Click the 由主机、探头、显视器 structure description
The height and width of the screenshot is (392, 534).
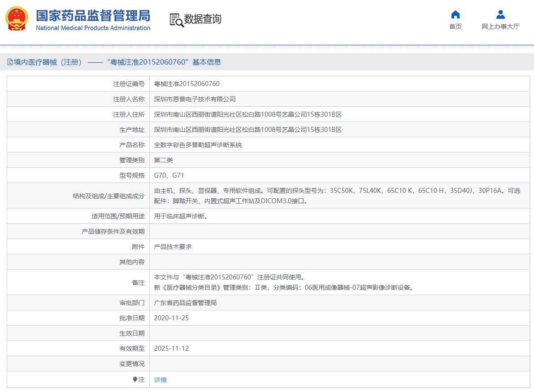click(x=337, y=196)
